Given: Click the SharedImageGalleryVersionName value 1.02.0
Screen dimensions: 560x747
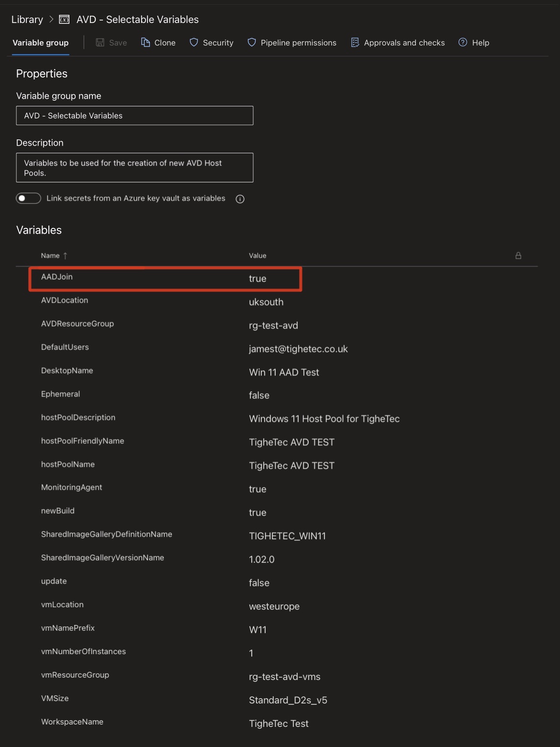Looking at the screenshot, I should pyautogui.click(x=262, y=559).
